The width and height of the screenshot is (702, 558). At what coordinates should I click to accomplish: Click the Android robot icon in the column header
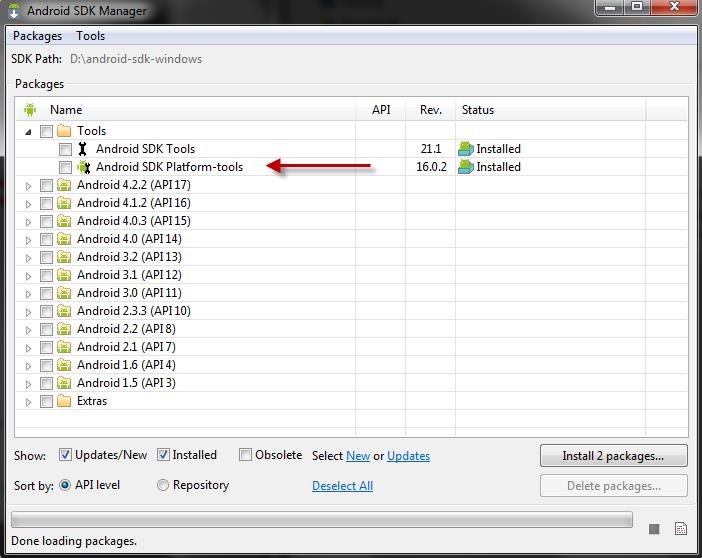click(x=30, y=109)
